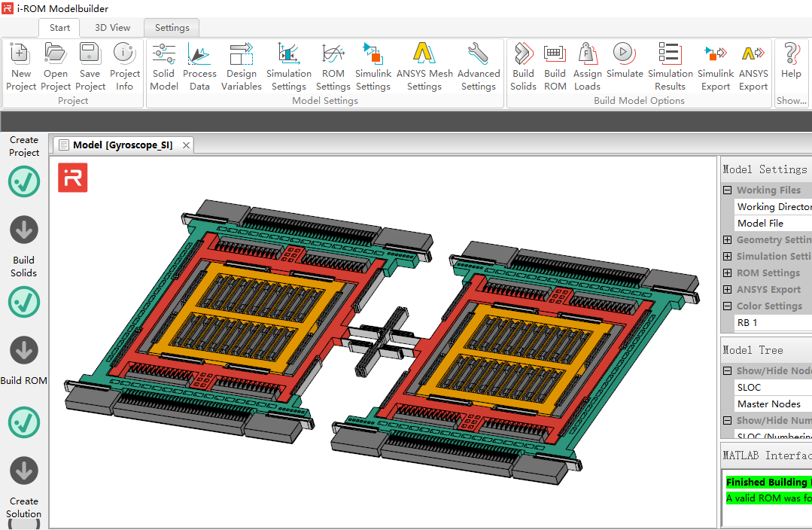Click Create Project green checkmark step
Screen dimensions: 812x530
(x=24, y=181)
